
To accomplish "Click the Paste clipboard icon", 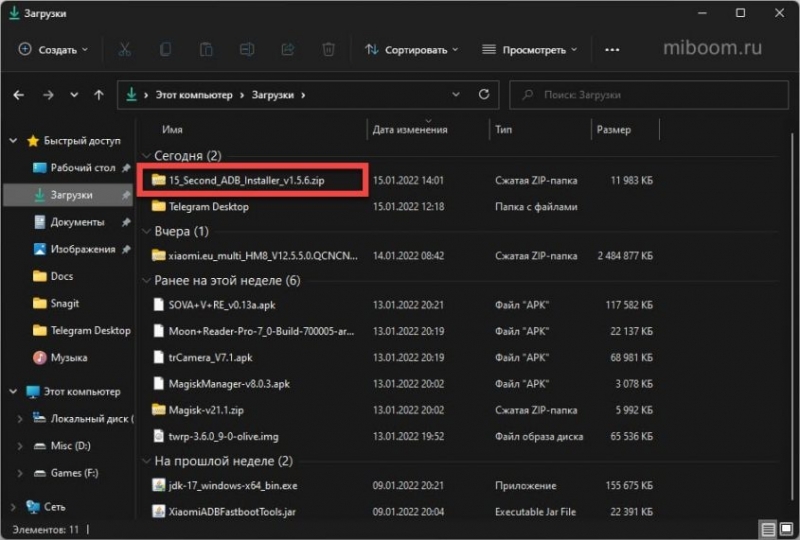I will click(206, 50).
